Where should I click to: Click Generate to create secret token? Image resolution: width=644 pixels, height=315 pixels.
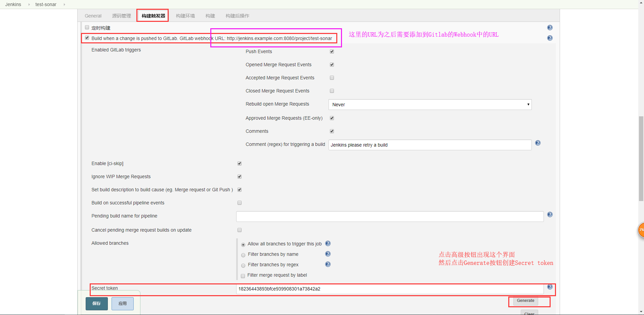click(x=525, y=301)
